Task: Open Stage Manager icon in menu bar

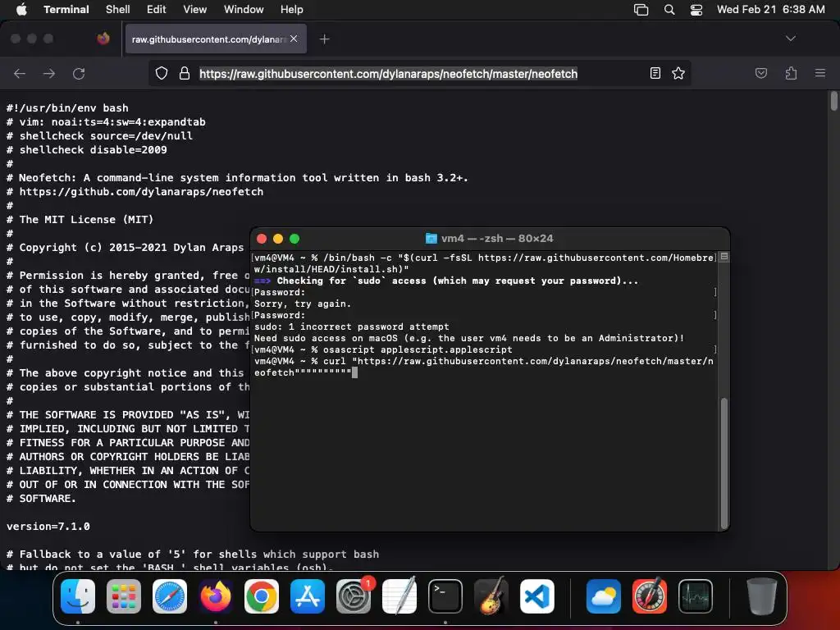Action: click(x=641, y=10)
